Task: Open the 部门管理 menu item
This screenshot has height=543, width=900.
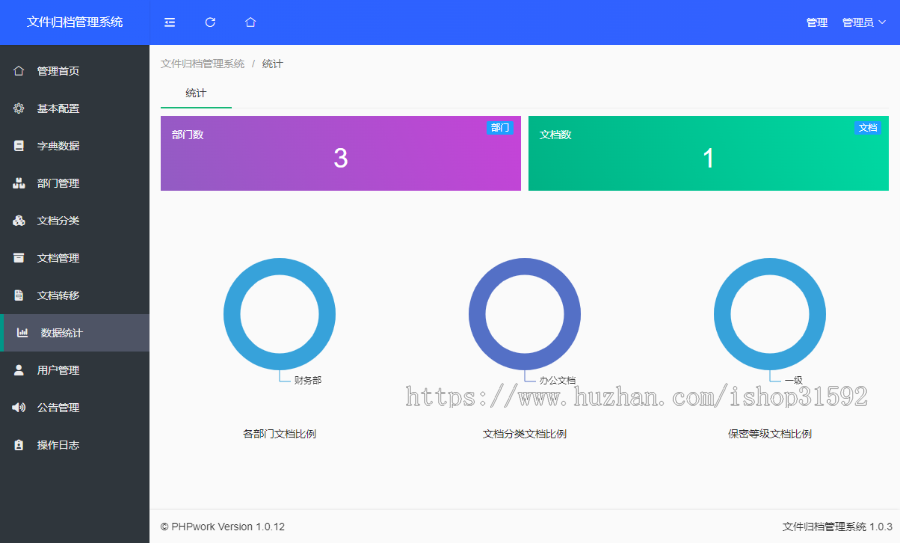Action: point(75,183)
